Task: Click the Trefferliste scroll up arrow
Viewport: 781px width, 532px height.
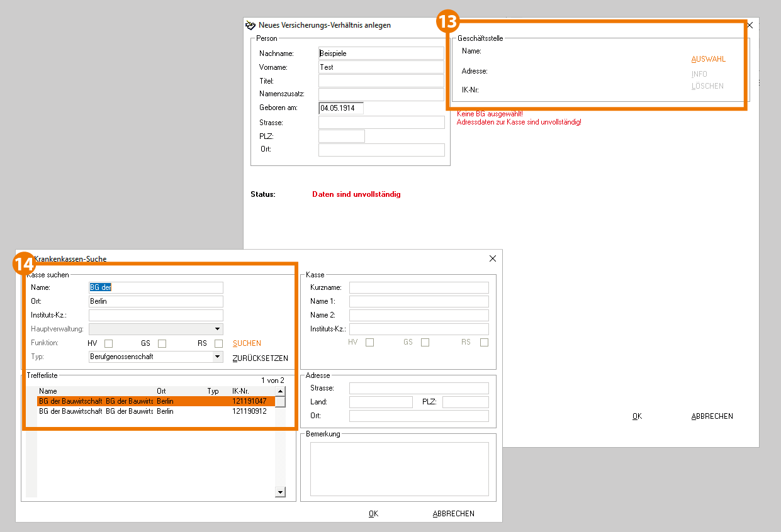Action: 281,391
